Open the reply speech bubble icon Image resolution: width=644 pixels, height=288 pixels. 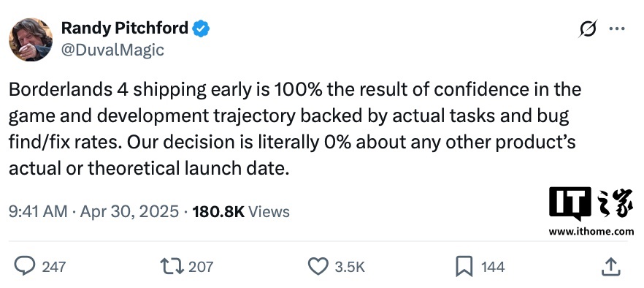[x=25, y=266]
